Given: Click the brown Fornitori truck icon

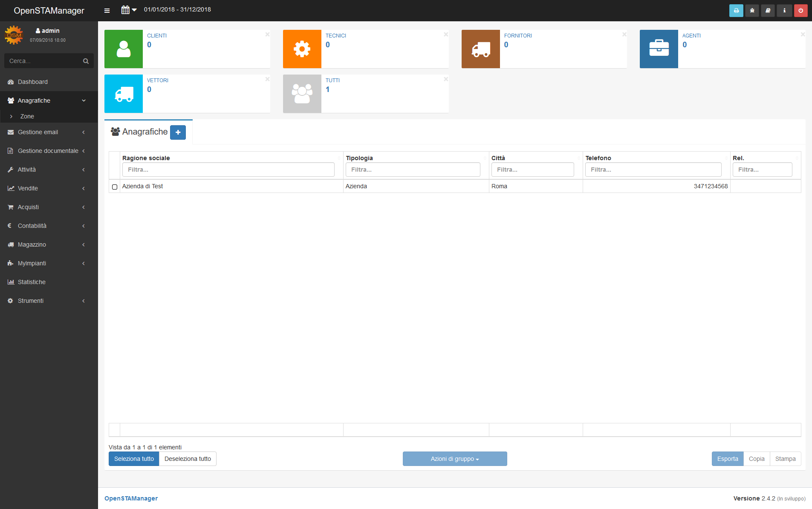Looking at the screenshot, I should (481, 49).
